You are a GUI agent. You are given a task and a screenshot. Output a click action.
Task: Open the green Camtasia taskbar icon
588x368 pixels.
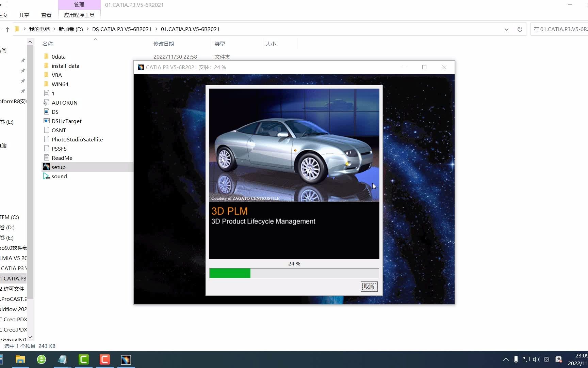tap(84, 359)
